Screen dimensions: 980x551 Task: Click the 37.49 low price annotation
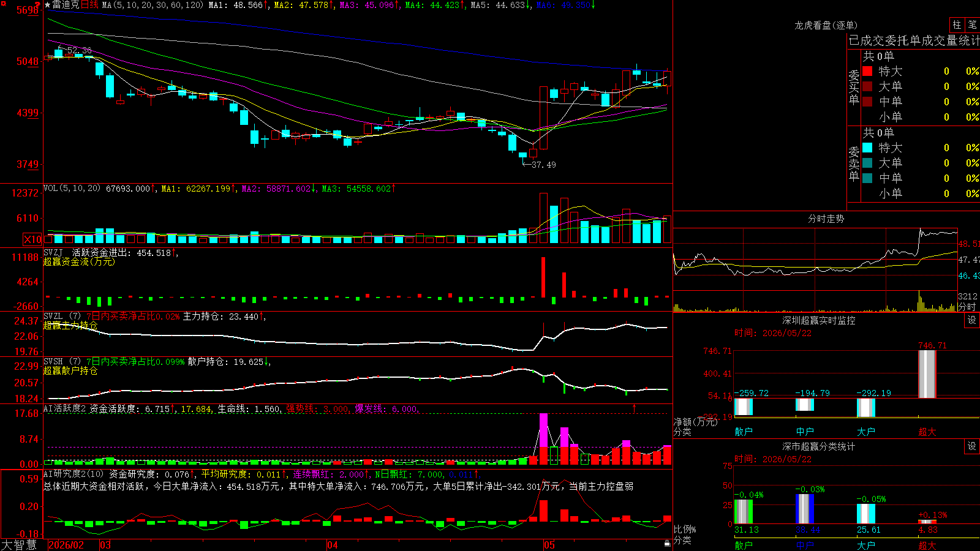pyautogui.click(x=544, y=165)
